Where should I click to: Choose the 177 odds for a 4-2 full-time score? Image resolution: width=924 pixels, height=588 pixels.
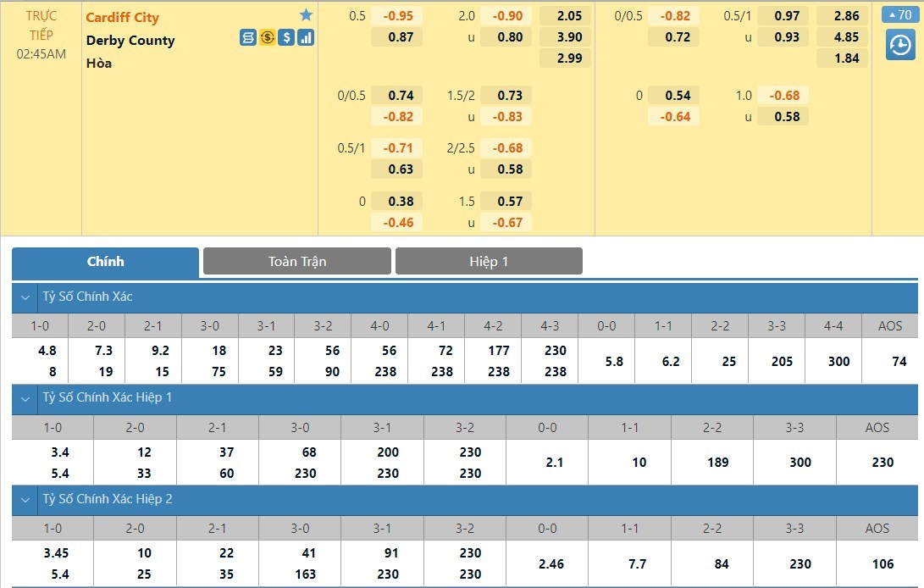click(x=499, y=351)
